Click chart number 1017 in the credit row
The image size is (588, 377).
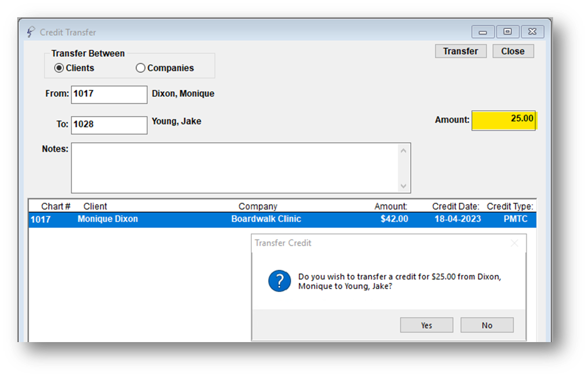40,220
